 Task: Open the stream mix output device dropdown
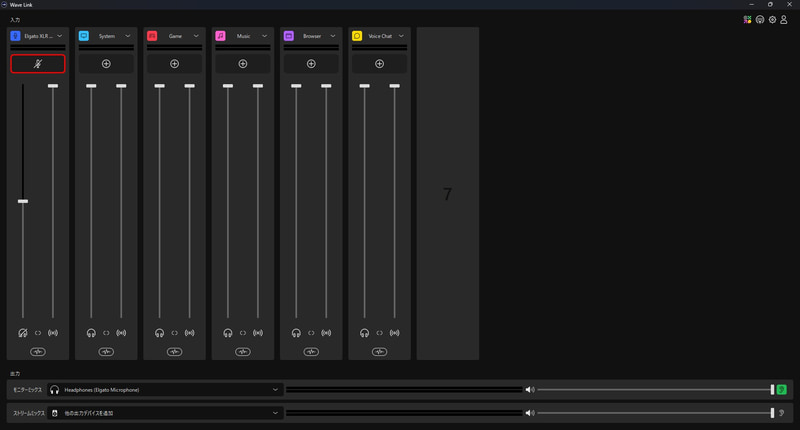pyautogui.click(x=165, y=413)
